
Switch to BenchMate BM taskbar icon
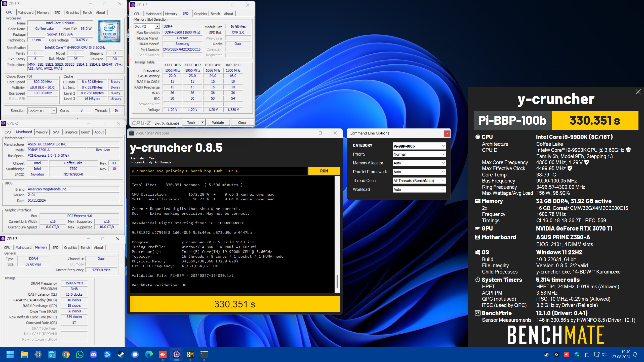(190, 354)
